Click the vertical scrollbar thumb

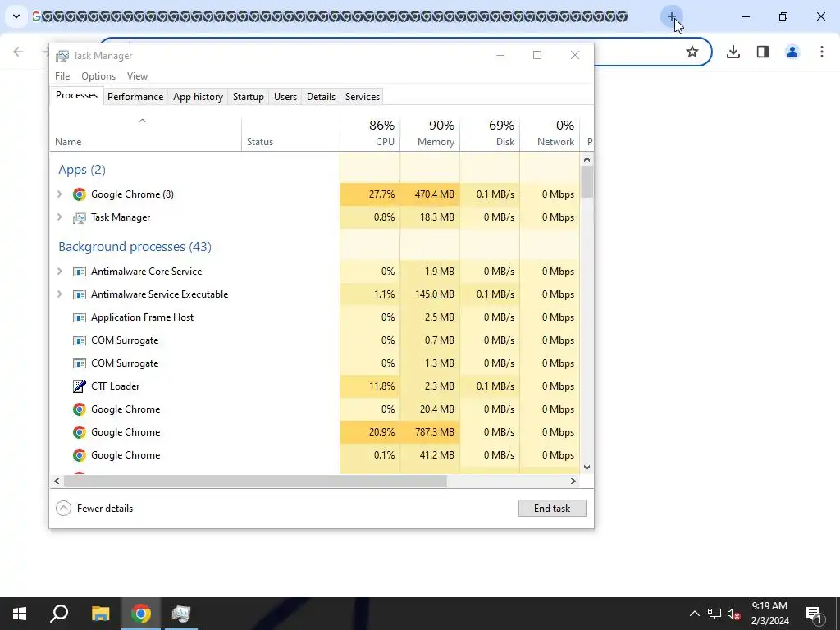click(x=587, y=181)
